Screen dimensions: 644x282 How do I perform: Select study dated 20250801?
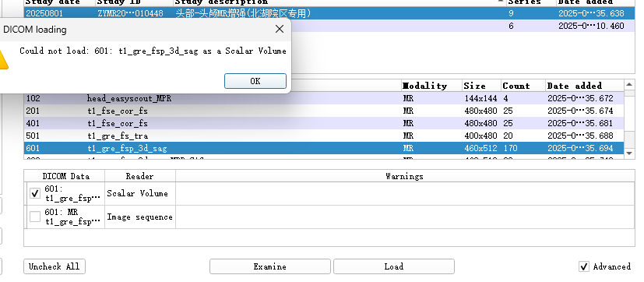(x=329, y=13)
